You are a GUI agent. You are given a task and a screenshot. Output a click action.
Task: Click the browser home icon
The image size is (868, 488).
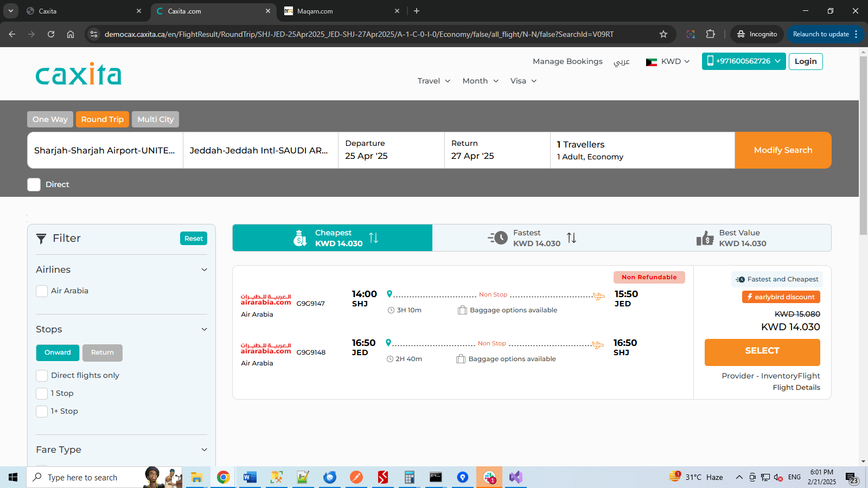[71, 34]
